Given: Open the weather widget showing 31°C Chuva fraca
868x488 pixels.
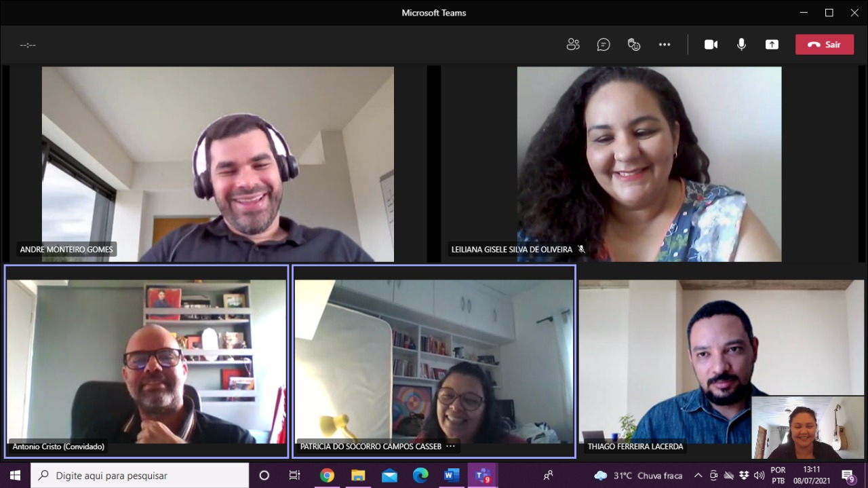Looking at the screenshot, I should click(x=638, y=475).
